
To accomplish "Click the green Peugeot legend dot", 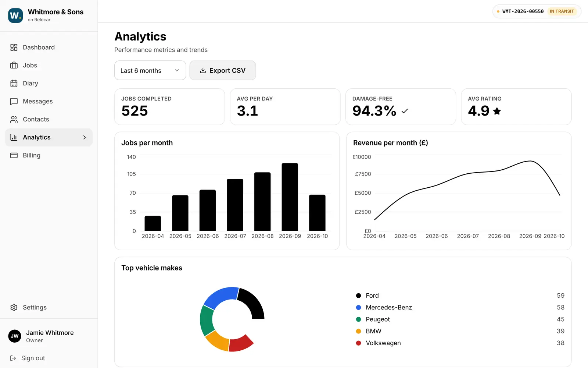I will click(358, 319).
